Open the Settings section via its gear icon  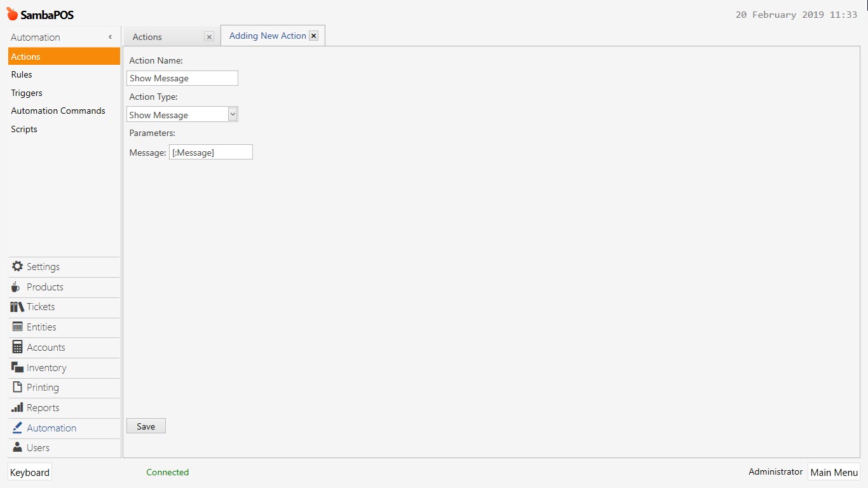click(x=16, y=266)
